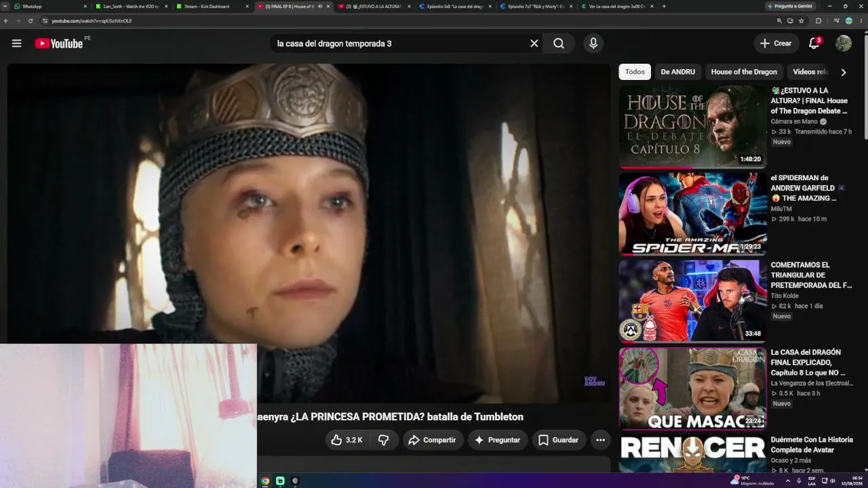868x488 pixels.
Task: Open The Amazing Spider-Man video thumbnail
Action: [x=692, y=214]
